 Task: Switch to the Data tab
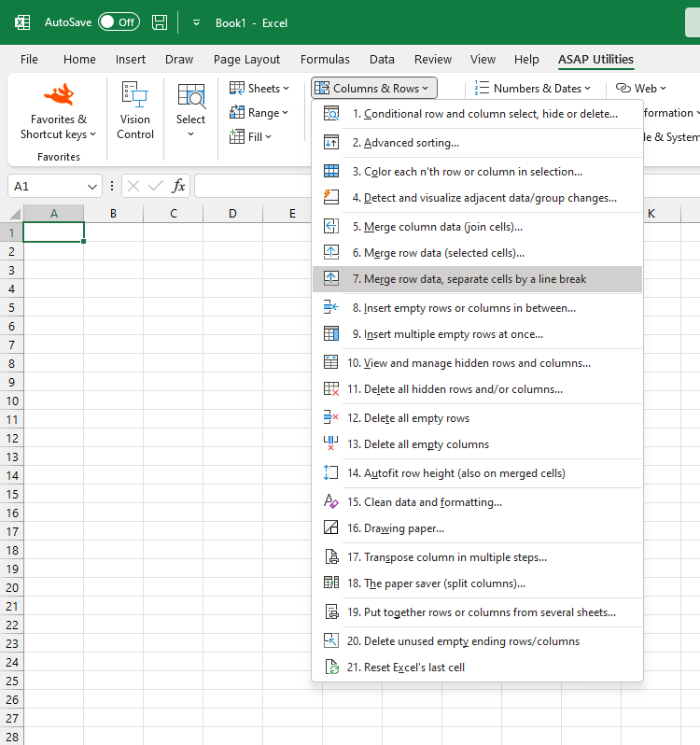coord(382,60)
